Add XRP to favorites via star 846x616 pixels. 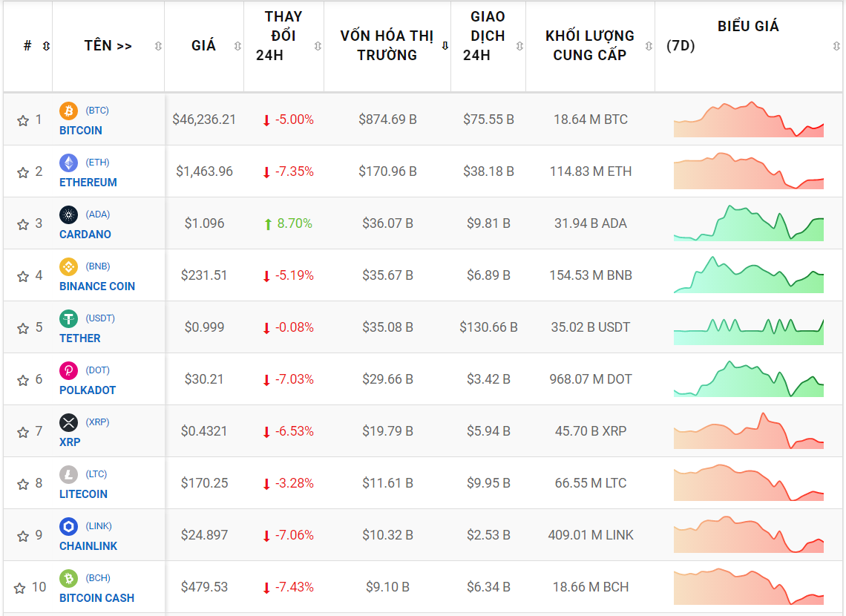(23, 432)
